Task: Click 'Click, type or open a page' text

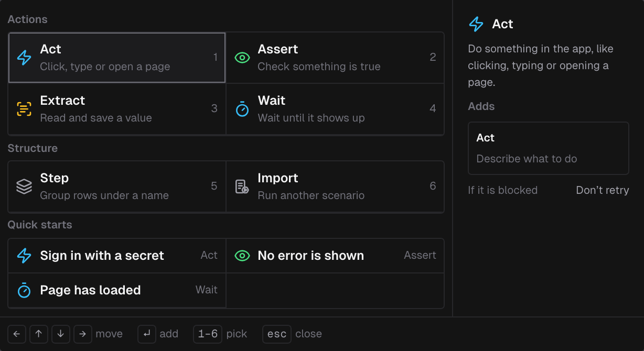Action: (x=105, y=67)
